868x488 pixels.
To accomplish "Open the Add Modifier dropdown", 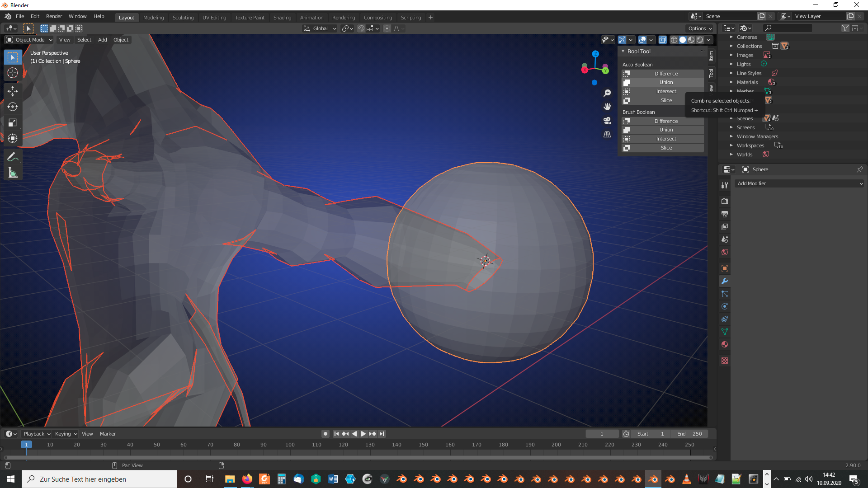I will click(799, 183).
